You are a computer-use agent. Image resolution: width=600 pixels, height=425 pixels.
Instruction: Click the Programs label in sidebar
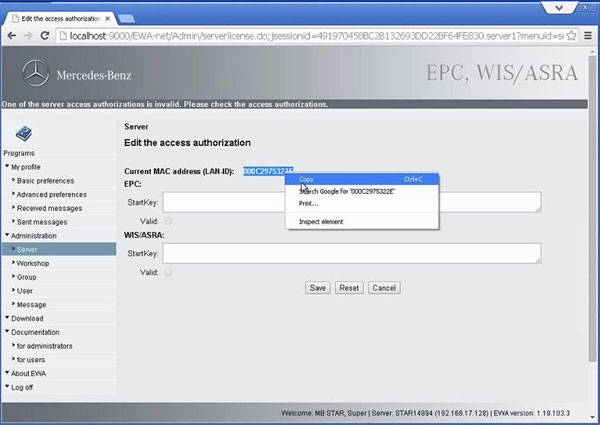(19, 153)
